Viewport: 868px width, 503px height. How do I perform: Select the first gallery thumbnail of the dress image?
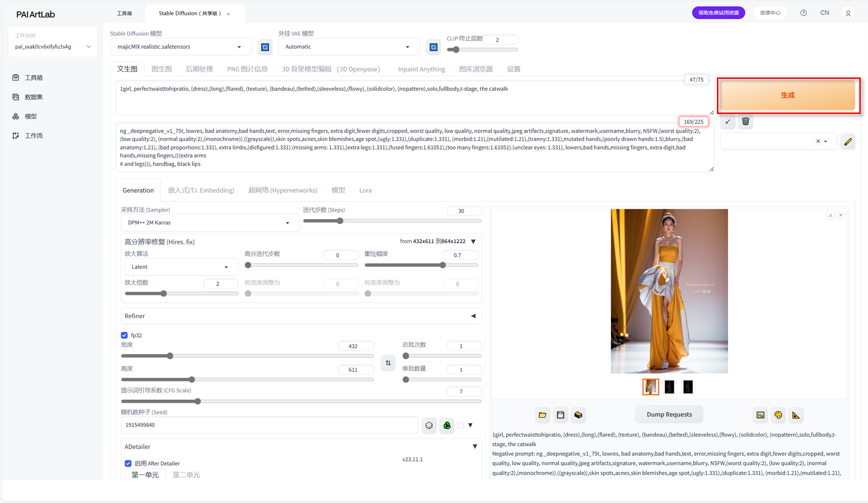651,387
